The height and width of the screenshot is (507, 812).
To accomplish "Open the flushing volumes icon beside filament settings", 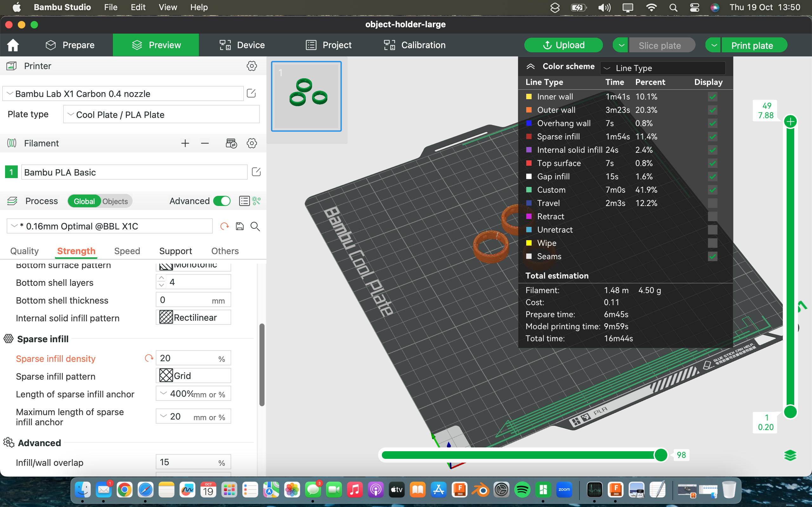I will pos(231,143).
